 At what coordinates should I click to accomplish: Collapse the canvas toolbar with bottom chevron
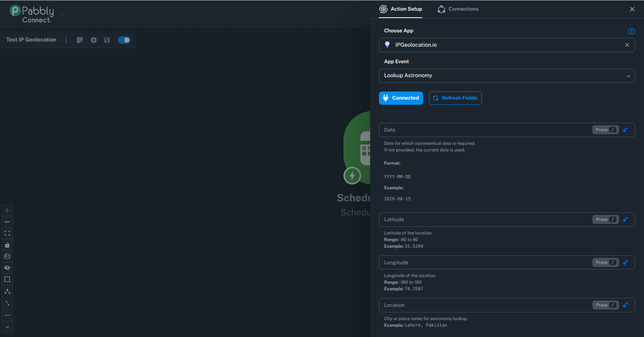click(x=7, y=327)
